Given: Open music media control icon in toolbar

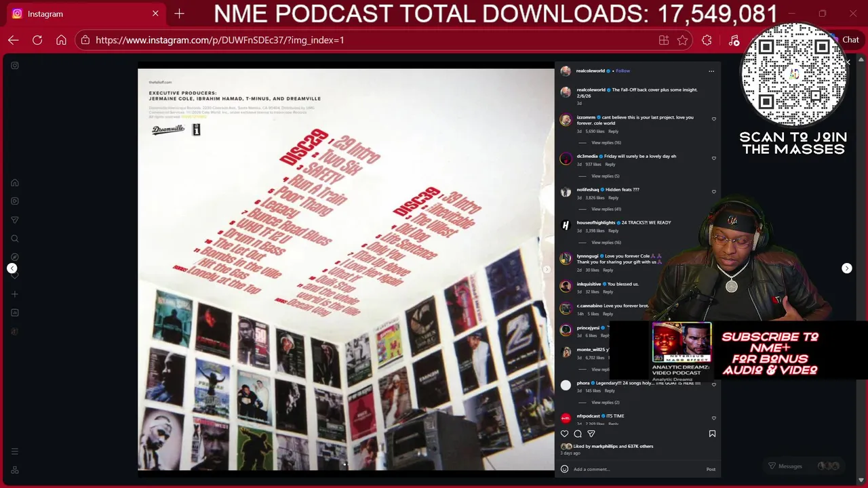Looking at the screenshot, I should pyautogui.click(x=734, y=40).
